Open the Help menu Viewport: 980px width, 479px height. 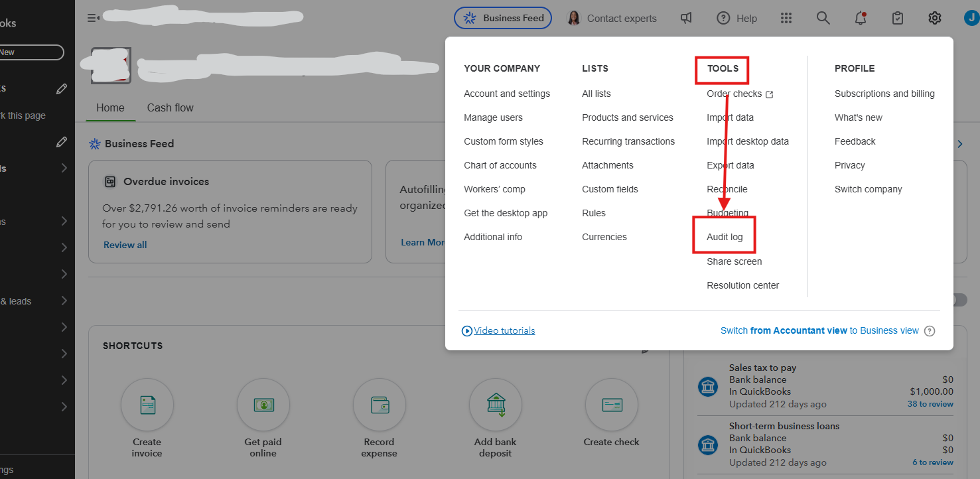click(x=736, y=19)
